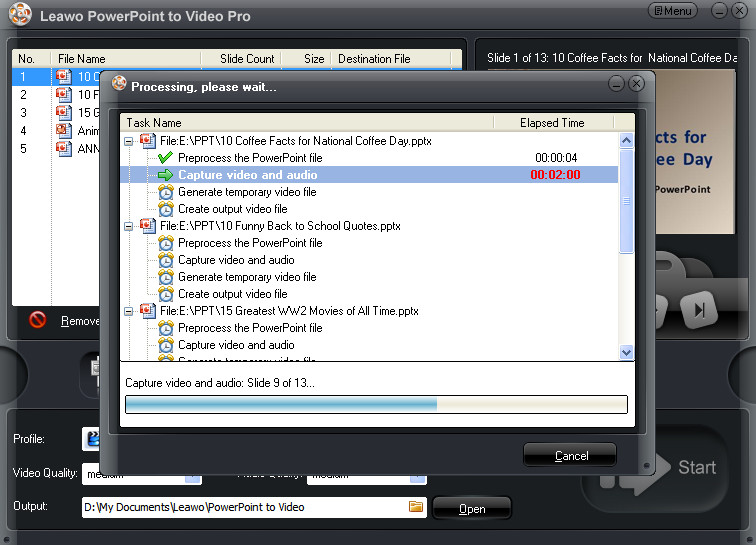Open the Menu button in title bar
This screenshot has width=756, height=545.
673,11
